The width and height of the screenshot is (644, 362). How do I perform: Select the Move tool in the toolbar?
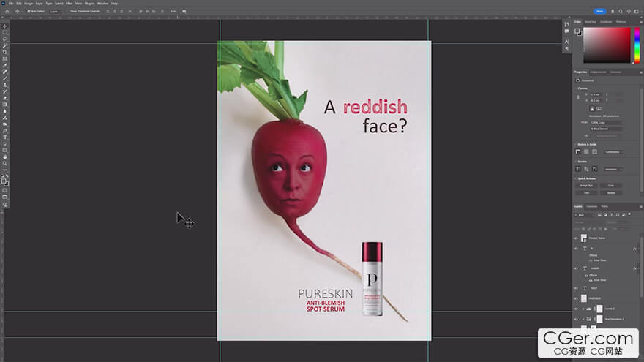pos(5,26)
